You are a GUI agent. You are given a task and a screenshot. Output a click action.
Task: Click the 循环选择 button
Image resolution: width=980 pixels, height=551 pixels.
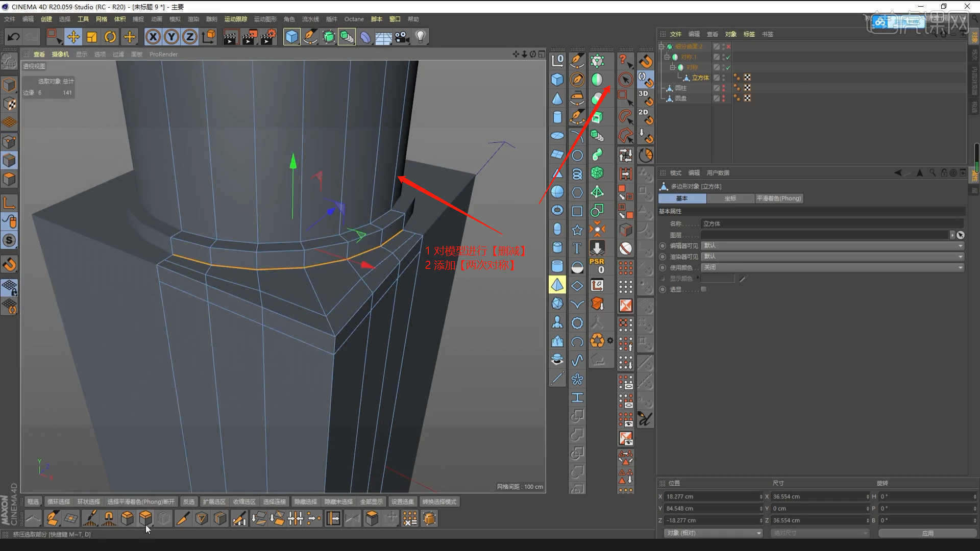59,502
